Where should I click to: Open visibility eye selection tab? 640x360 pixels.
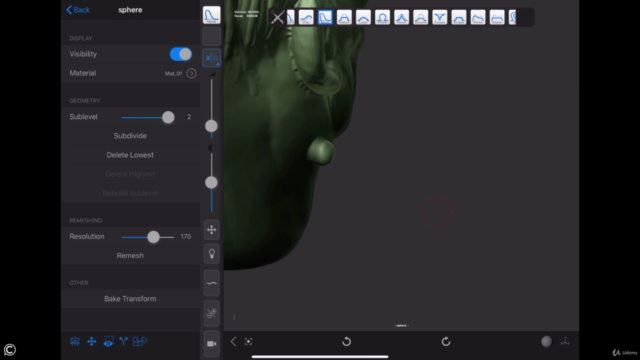[x=108, y=342]
